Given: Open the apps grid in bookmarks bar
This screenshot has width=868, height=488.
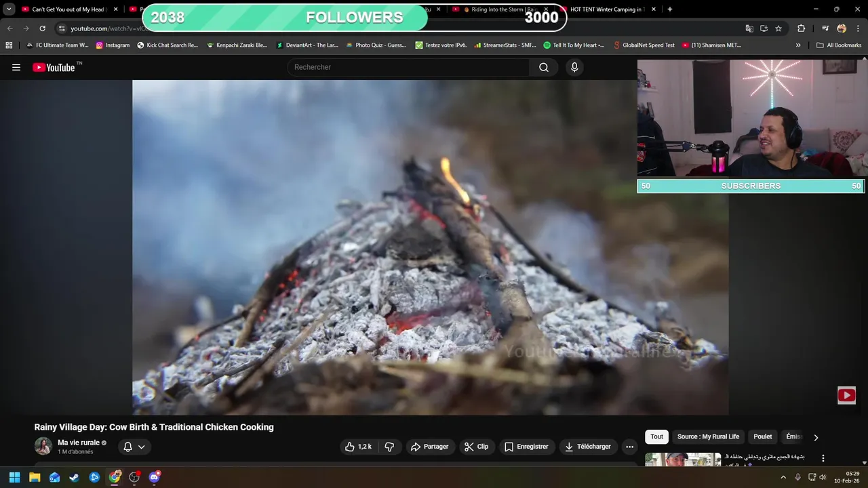Looking at the screenshot, I should (9, 45).
